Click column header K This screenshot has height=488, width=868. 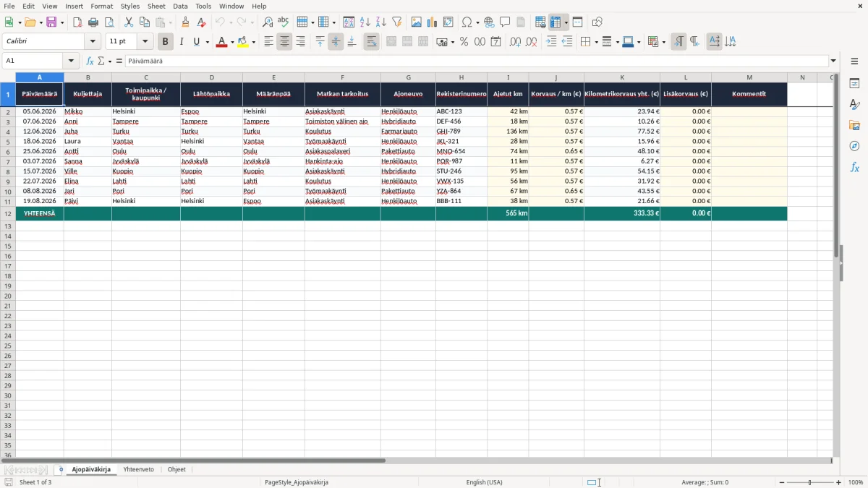(622, 77)
